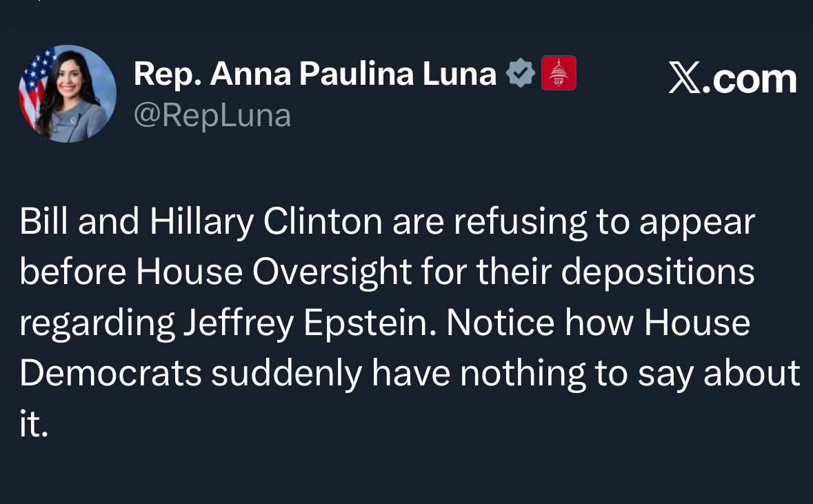Screen dimensions: 813x504
Task: Click the word "before" starting the second line
Action: [x=72, y=272]
